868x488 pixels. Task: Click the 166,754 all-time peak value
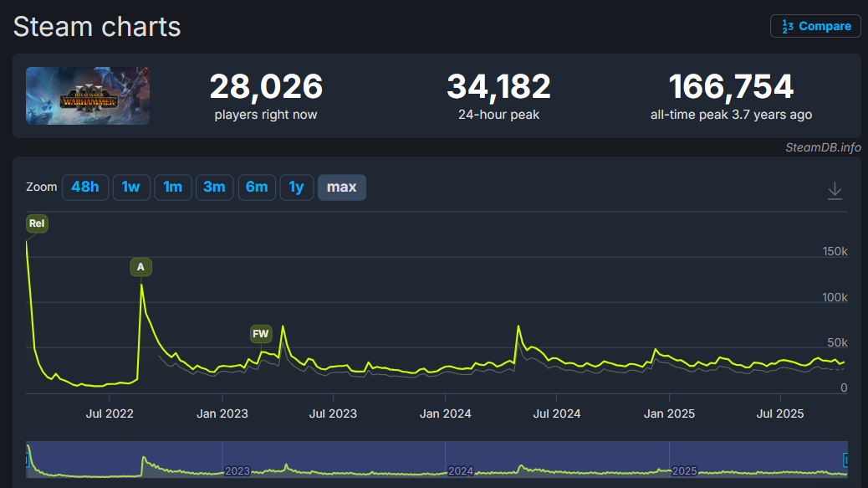coord(731,86)
